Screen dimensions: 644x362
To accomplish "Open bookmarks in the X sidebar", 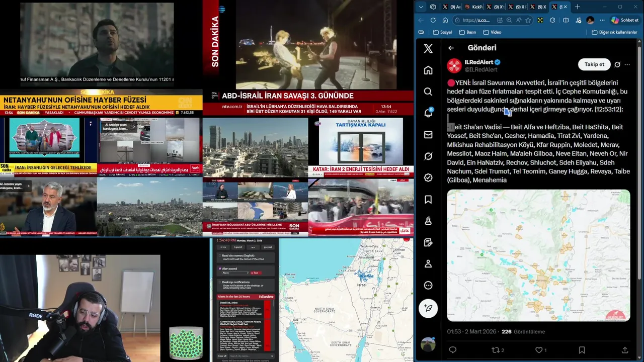I will point(428,200).
